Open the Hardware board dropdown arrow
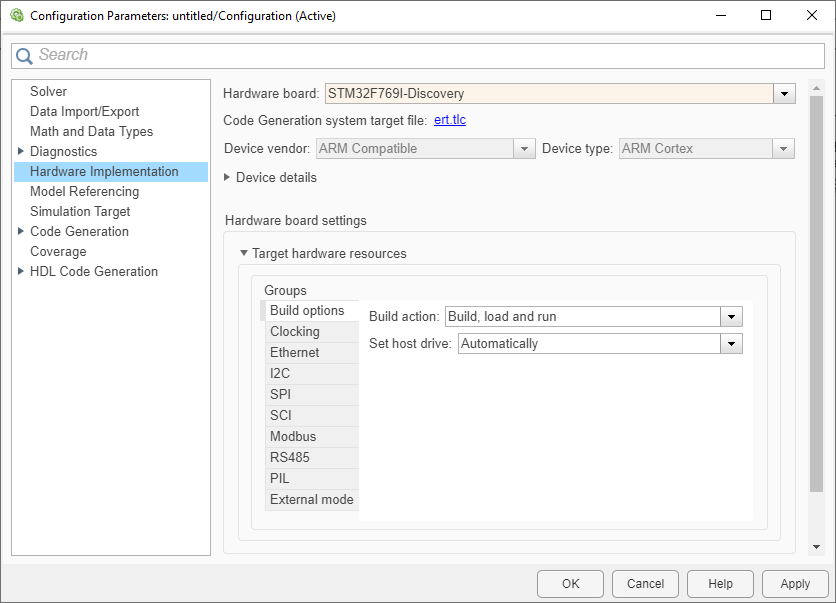The height and width of the screenshot is (603, 836). (784, 93)
